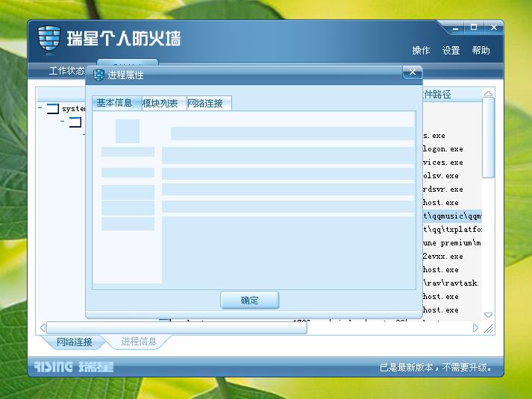Open the 设置 menu
The width and height of the screenshot is (532, 399).
coord(451,51)
